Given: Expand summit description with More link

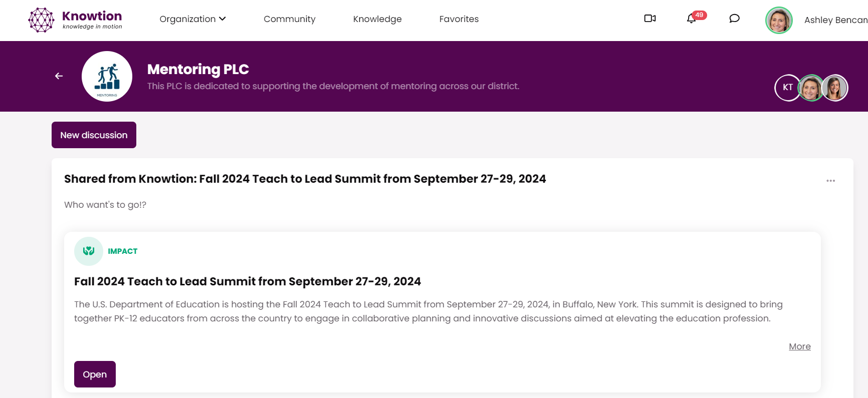Looking at the screenshot, I should pos(799,346).
